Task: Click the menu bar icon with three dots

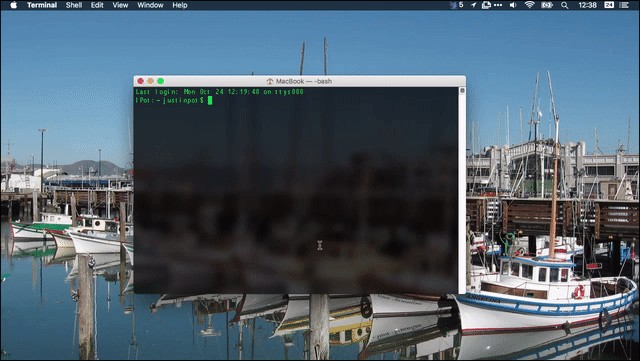Action: [x=491, y=5]
